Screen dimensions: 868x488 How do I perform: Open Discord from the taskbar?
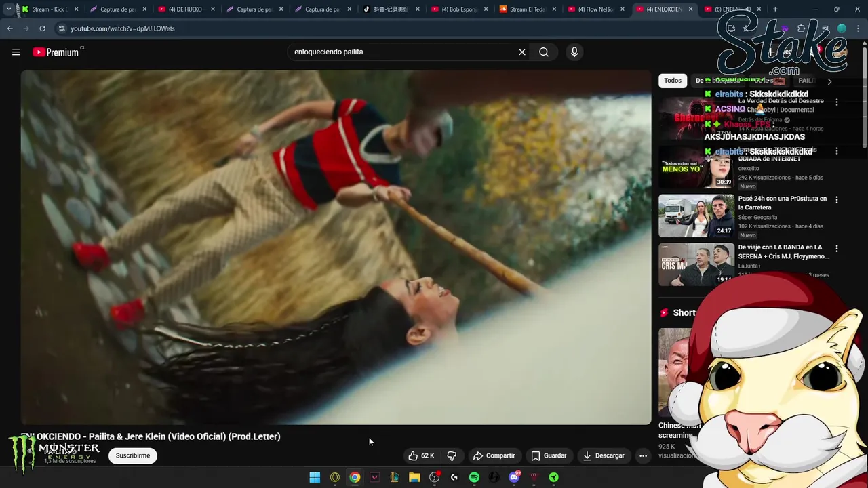tap(514, 478)
